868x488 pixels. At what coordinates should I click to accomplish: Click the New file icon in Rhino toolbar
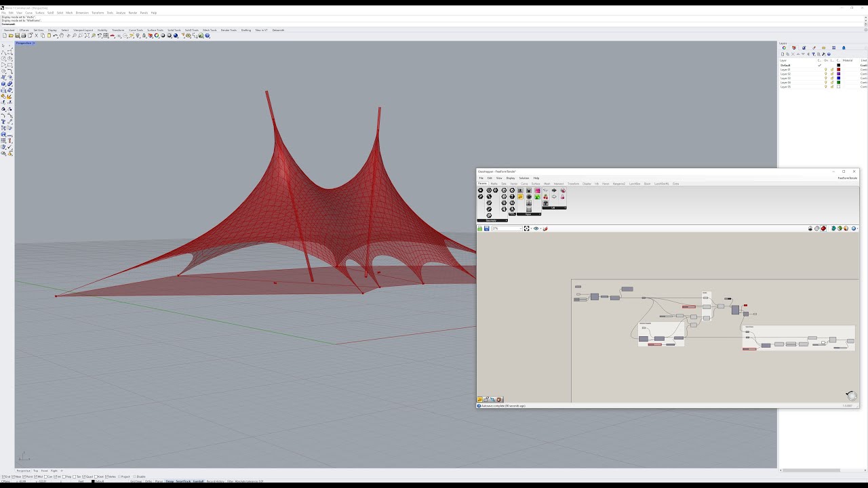[5, 35]
